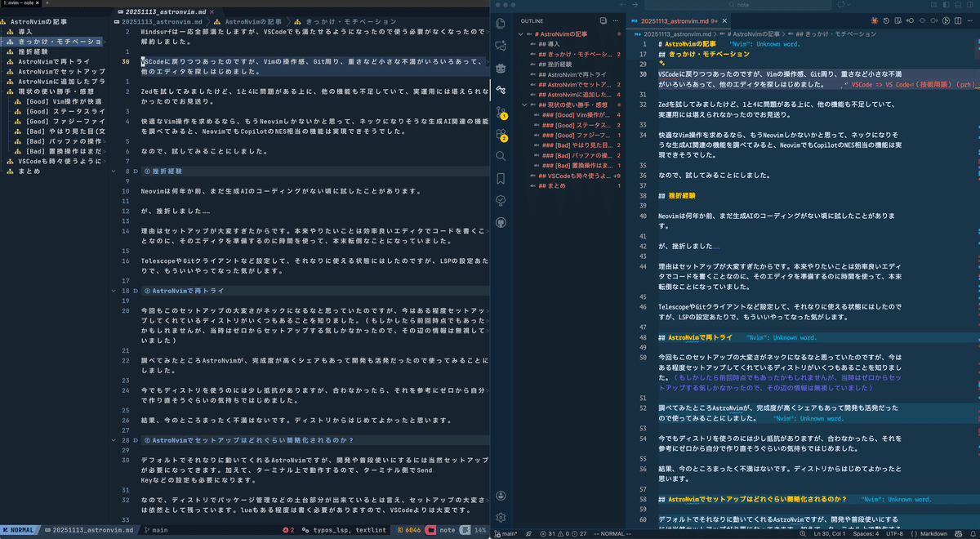This screenshot has height=539, width=980.
Task: Click the 'main*' branch indicator in the status bar
Action: [508, 532]
